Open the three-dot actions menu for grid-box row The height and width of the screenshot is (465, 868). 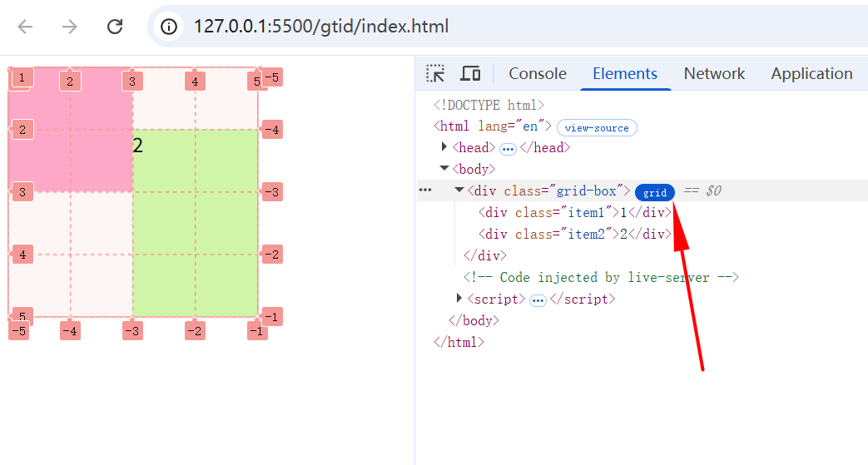[425, 190]
